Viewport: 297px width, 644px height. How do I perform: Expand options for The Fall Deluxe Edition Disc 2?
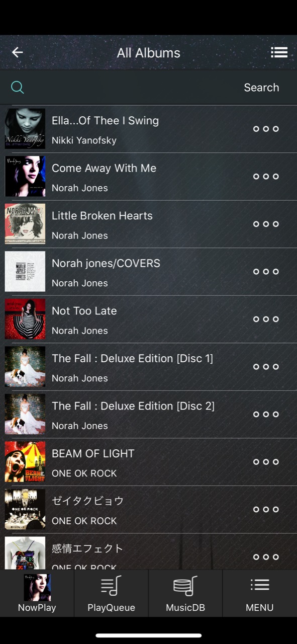pyautogui.click(x=266, y=414)
